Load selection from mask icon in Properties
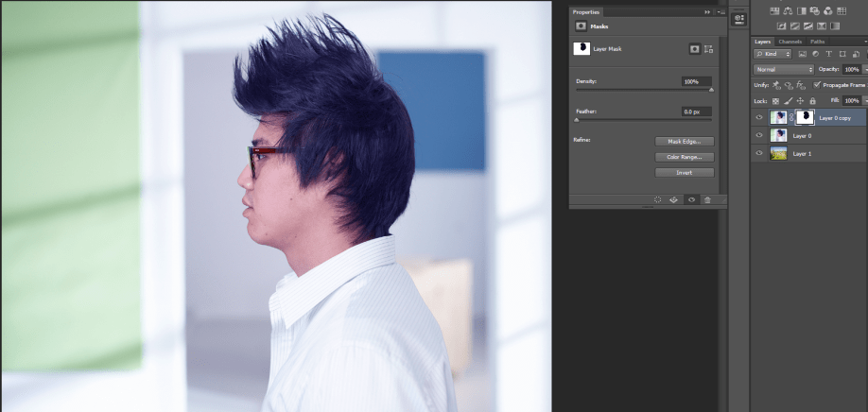The height and width of the screenshot is (412, 868). tap(658, 199)
